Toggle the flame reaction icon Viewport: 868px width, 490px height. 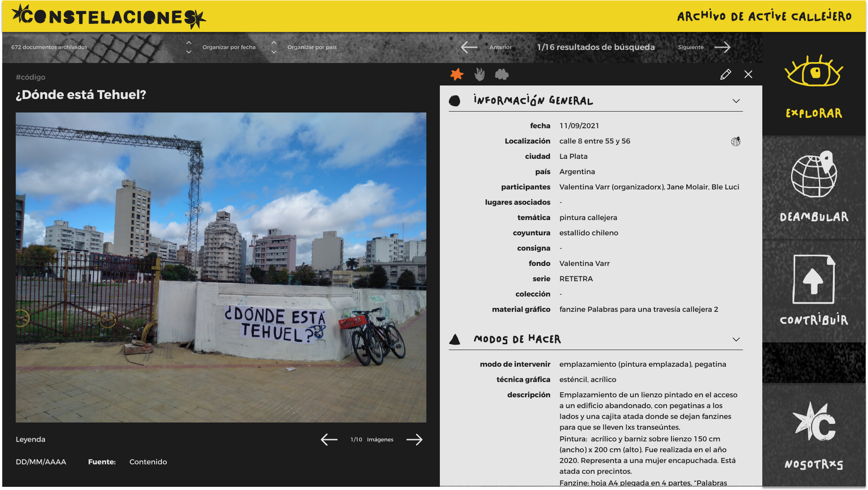[479, 75]
